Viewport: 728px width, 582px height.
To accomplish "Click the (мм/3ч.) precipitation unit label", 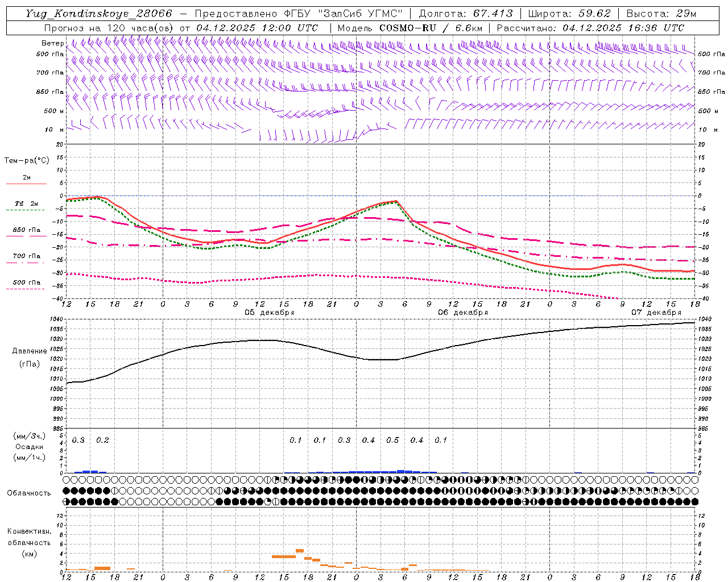I will pyautogui.click(x=29, y=436).
